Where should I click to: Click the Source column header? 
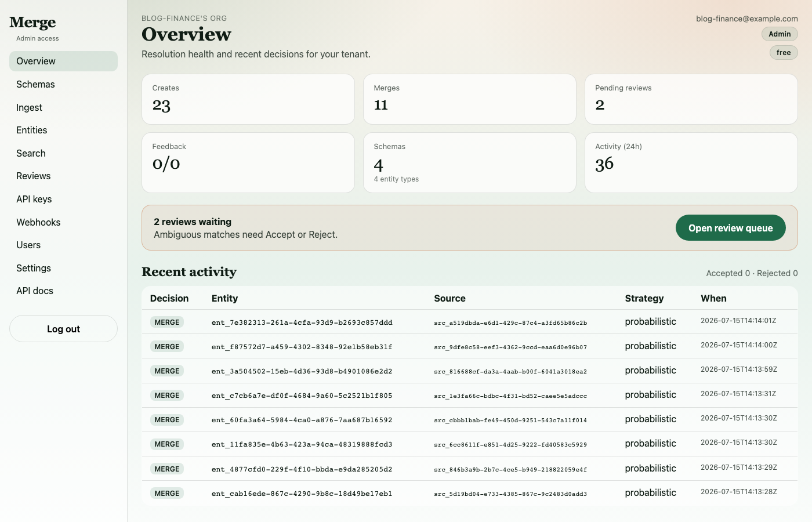(449, 298)
